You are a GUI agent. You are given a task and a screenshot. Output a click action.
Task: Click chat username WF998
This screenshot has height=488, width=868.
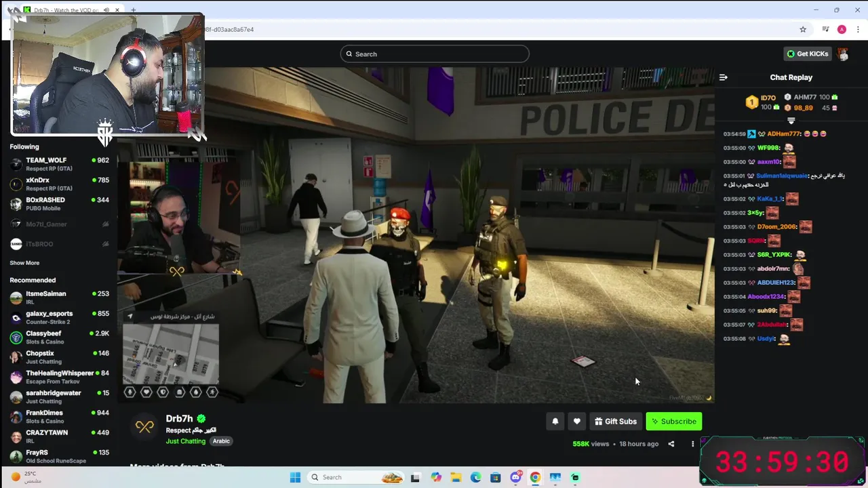769,148
